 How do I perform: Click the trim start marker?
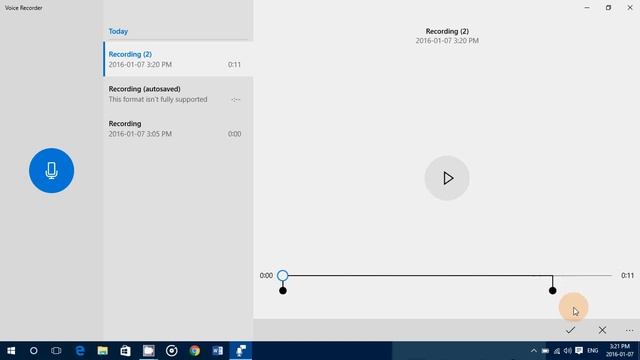pos(283,291)
